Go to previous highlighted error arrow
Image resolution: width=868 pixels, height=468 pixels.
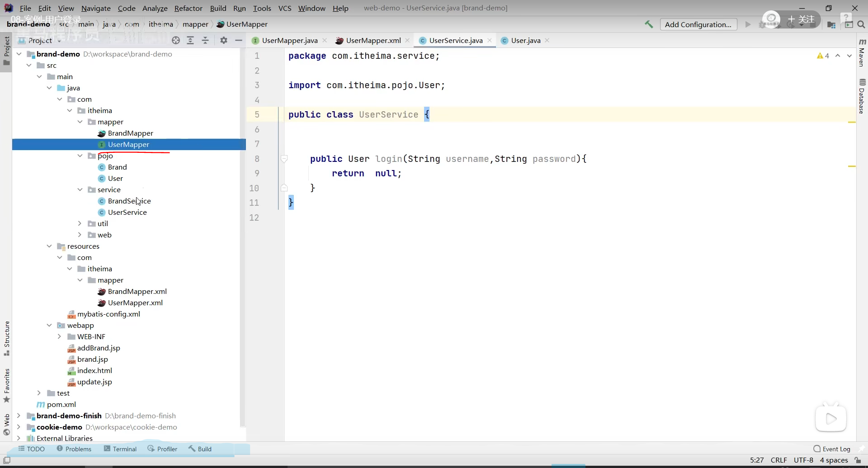[x=838, y=56]
